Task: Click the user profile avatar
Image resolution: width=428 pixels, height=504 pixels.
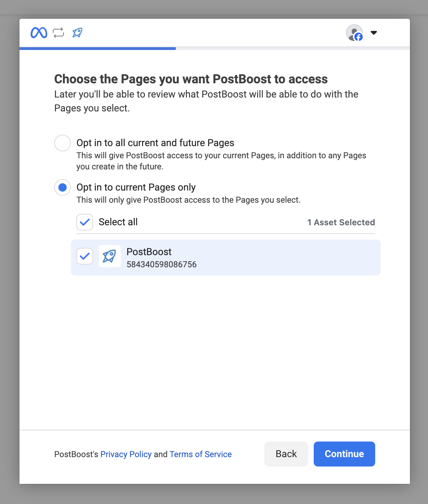Action: 354,33
